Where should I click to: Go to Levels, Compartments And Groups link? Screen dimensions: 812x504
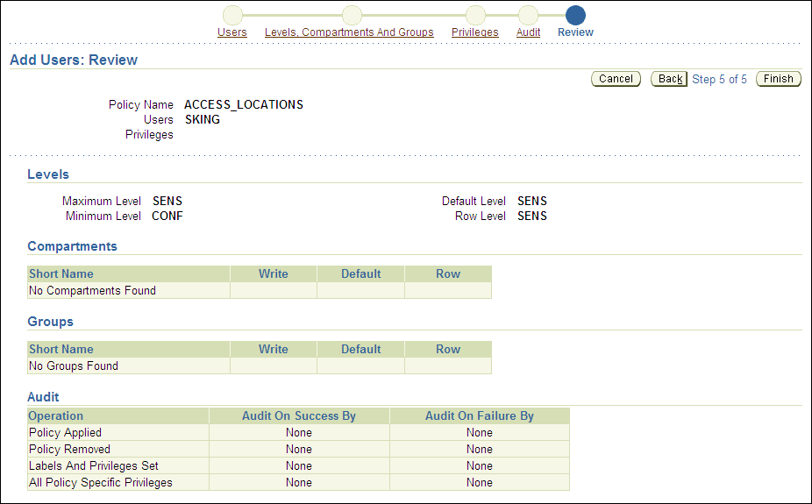pos(349,32)
